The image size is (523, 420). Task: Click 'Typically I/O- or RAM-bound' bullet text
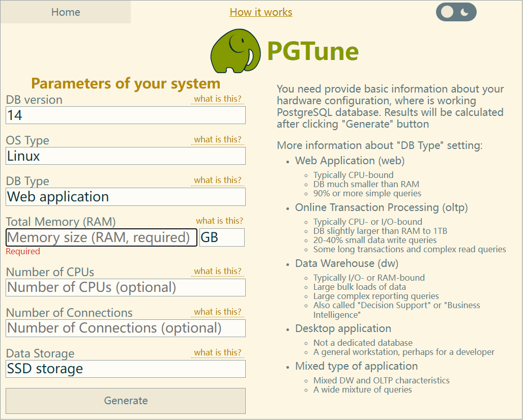pos(369,278)
